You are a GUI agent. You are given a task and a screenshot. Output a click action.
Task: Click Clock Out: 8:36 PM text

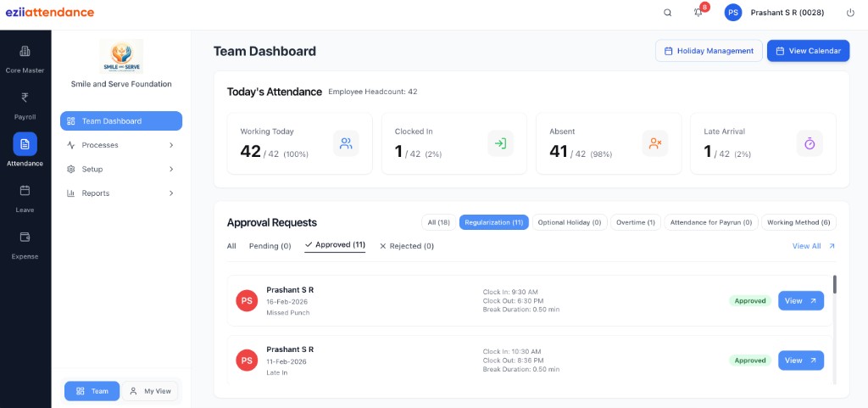[x=512, y=360]
